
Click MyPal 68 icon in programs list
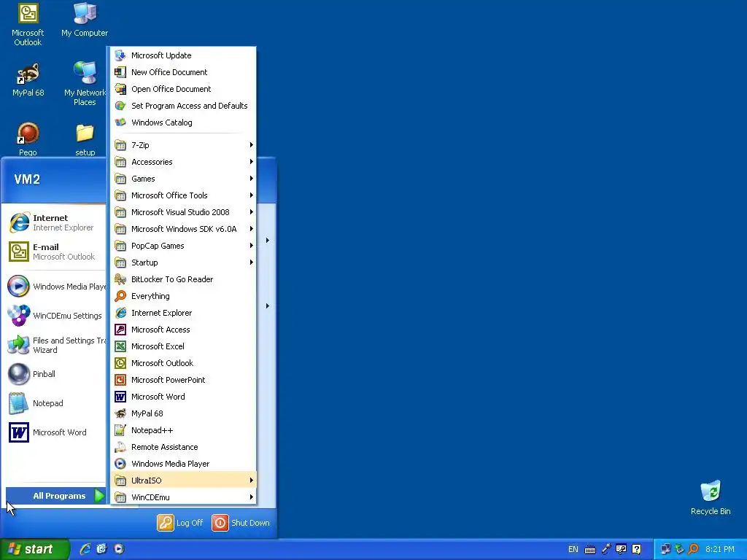120,413
